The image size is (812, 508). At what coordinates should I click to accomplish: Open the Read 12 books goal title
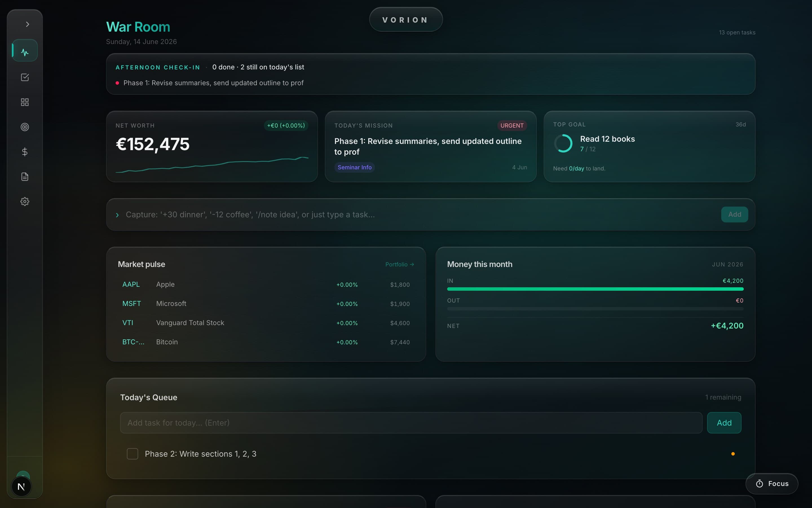coord(607,139)
